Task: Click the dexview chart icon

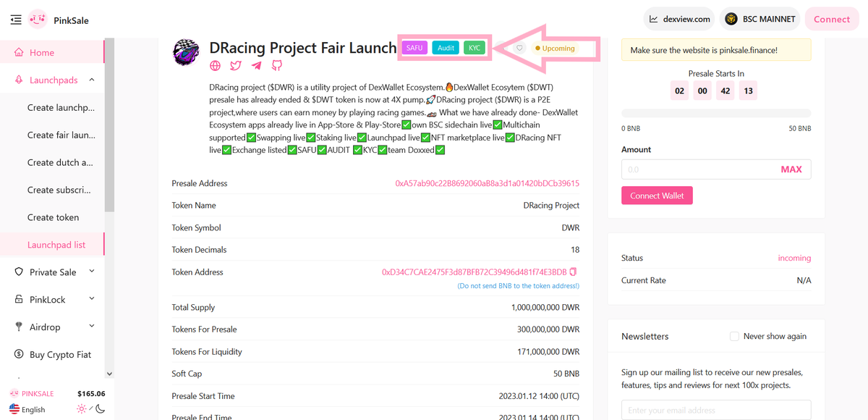Action: coord(654,19)
